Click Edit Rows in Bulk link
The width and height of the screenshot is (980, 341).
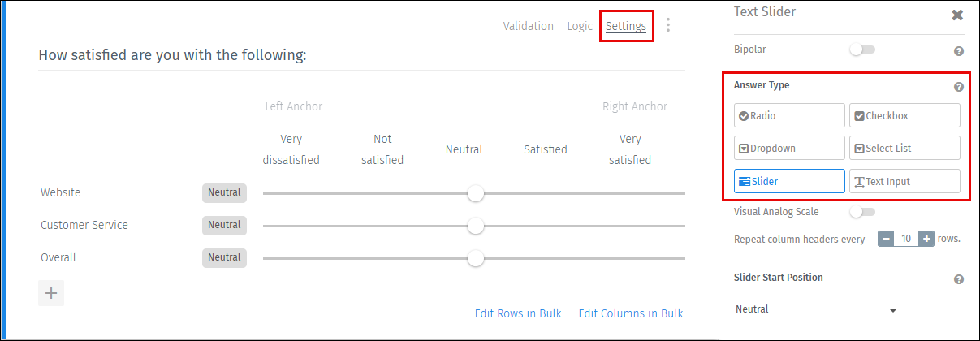point(518,313)
